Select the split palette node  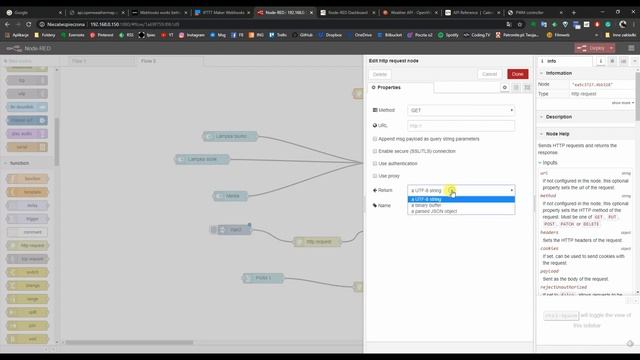[27, 312]
